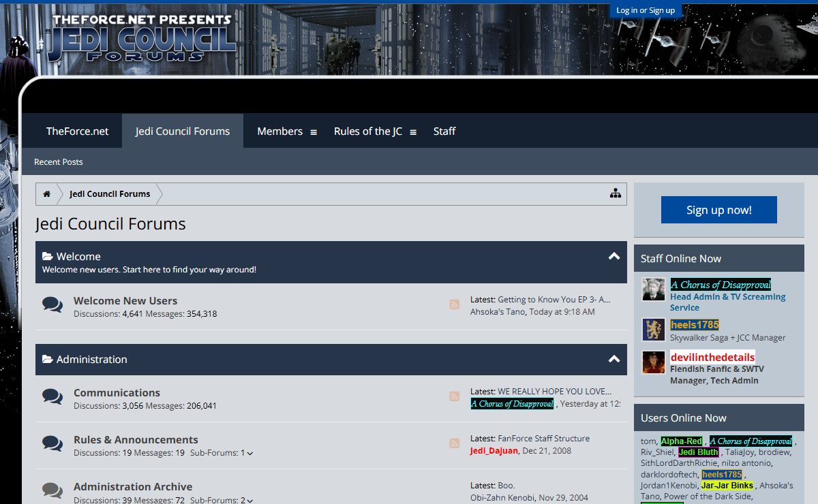This screenshot has width=818, height=504.
Task: Click devilinthedetails staff avatar
Action: pyautogui.click(x=654, y=362)
